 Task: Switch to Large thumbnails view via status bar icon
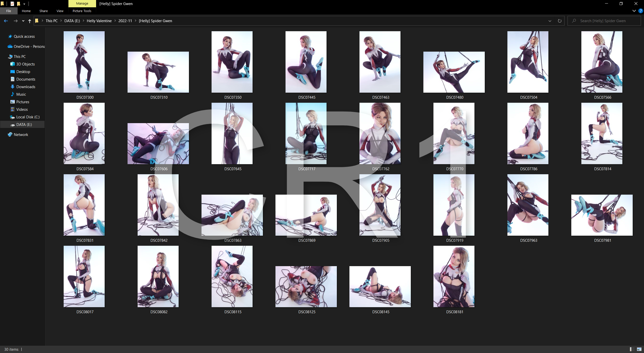639,349
